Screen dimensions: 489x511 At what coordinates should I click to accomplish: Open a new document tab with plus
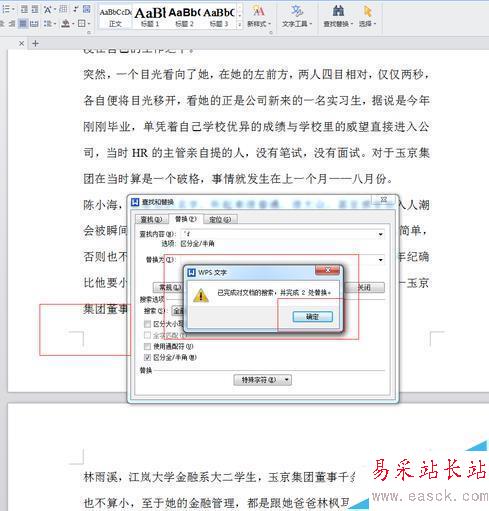point(36,43)
